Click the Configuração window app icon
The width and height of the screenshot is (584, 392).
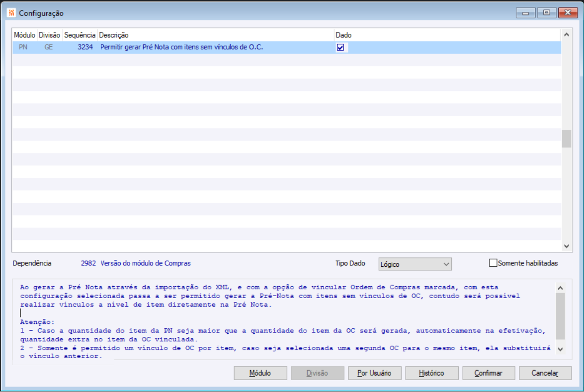11,13
